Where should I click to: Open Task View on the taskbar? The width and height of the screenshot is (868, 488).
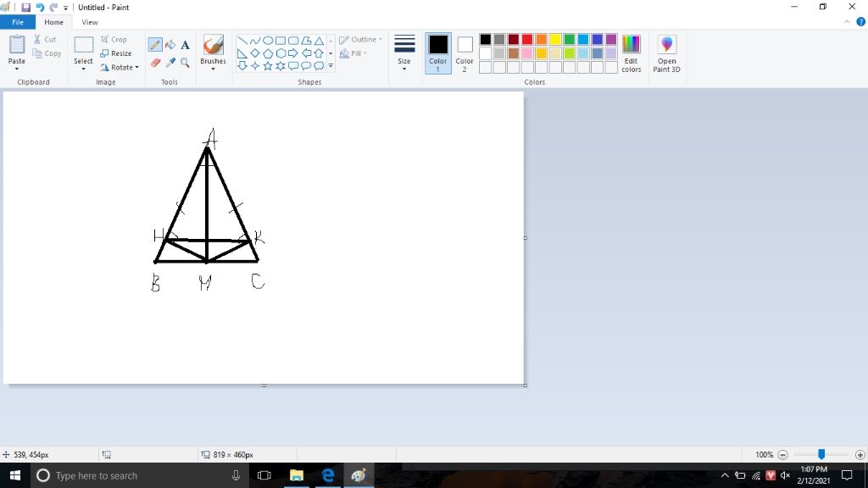point(264,475)
